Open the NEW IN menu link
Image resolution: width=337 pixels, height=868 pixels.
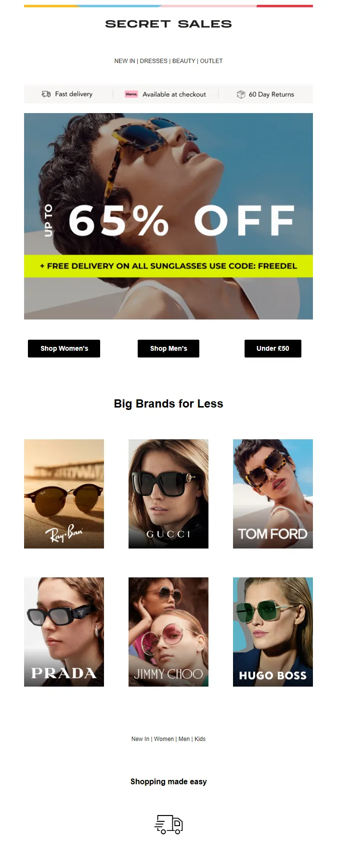pos(125,61)
